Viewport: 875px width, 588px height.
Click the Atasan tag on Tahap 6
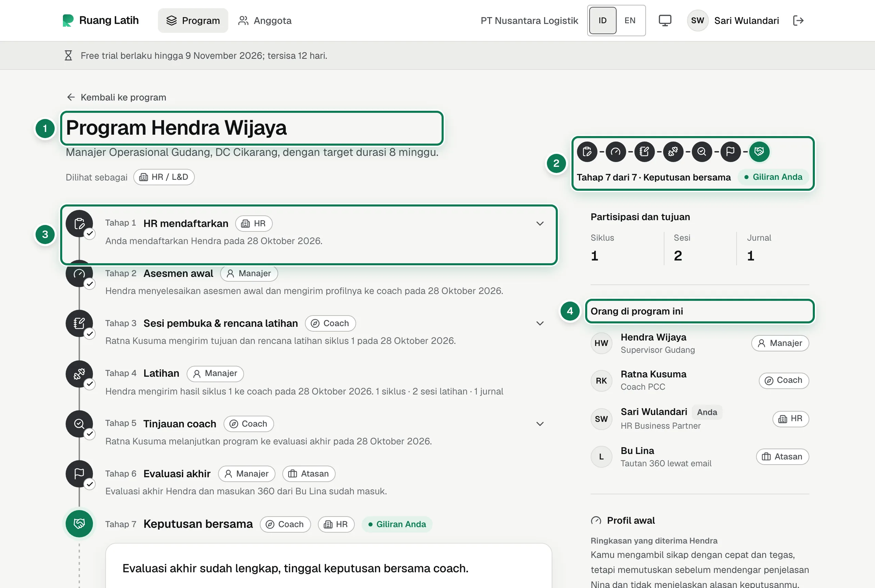(309, 473)
